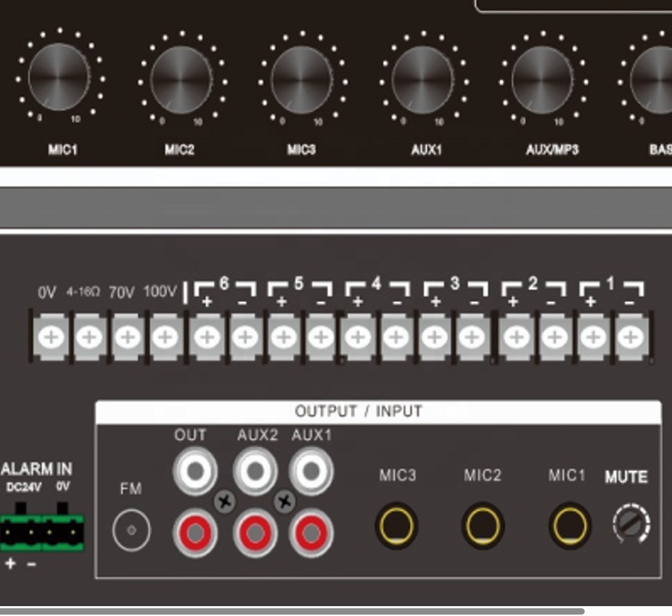Screen dimensions: 672x616
Task: Click the AUX1 volume knob
Action: [x=423, y=78]
